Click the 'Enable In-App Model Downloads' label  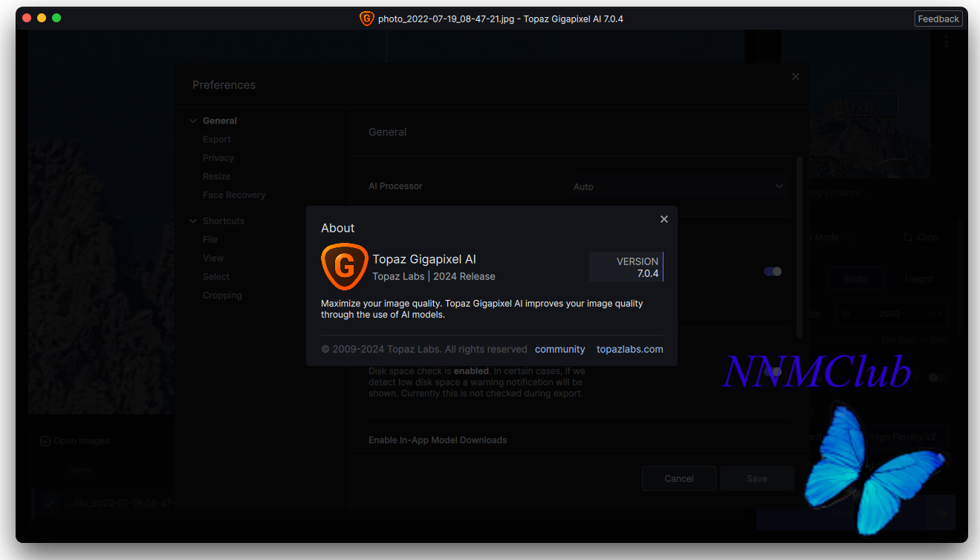tap(438, 440)
